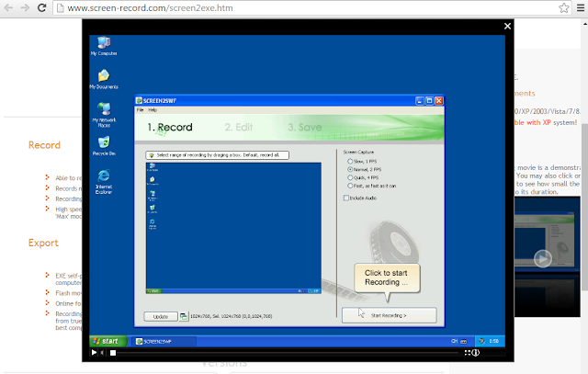Click the info icon in the player bar

pyautogui.click(x=476, y=353)
